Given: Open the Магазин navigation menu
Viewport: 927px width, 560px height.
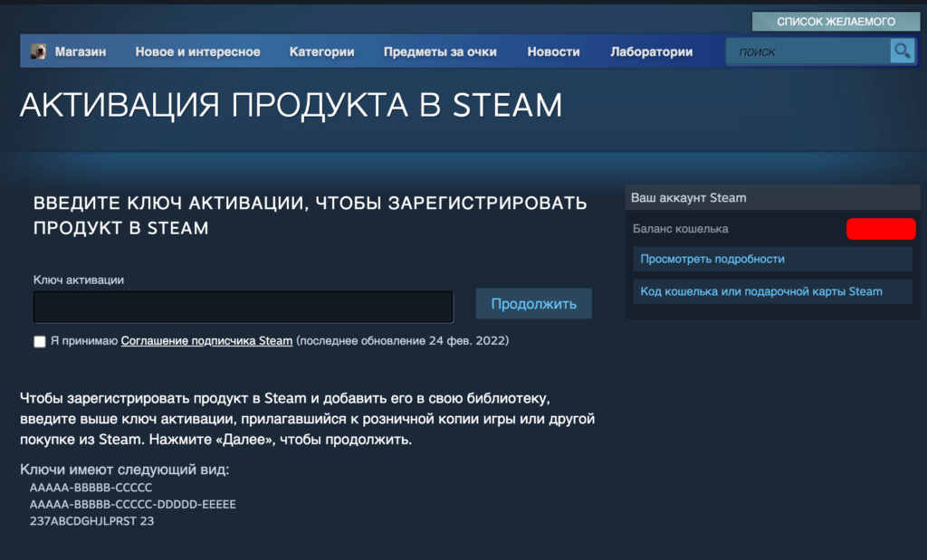Looking at the screenshot, I should pyautogui.click(x=80, y=52).
